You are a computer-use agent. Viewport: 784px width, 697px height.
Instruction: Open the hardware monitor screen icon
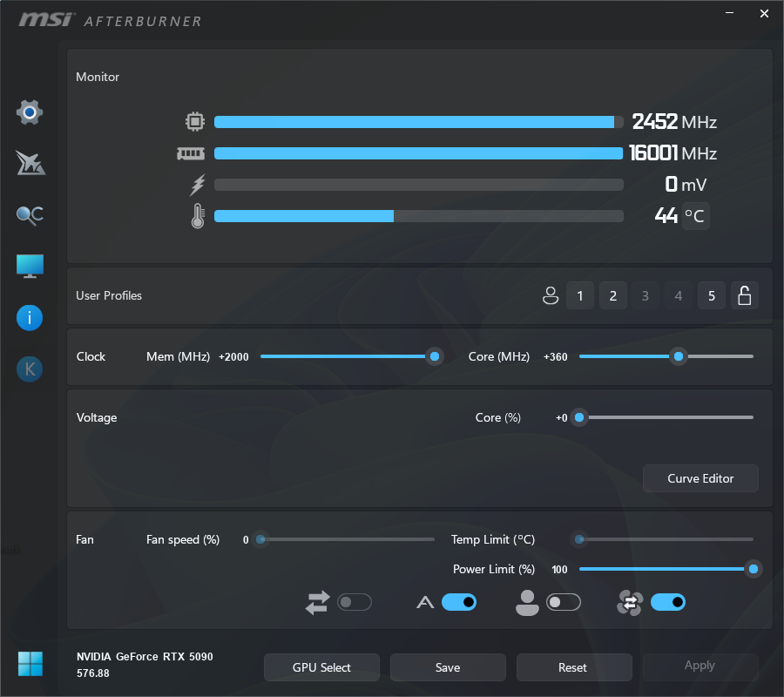point(30,267)
